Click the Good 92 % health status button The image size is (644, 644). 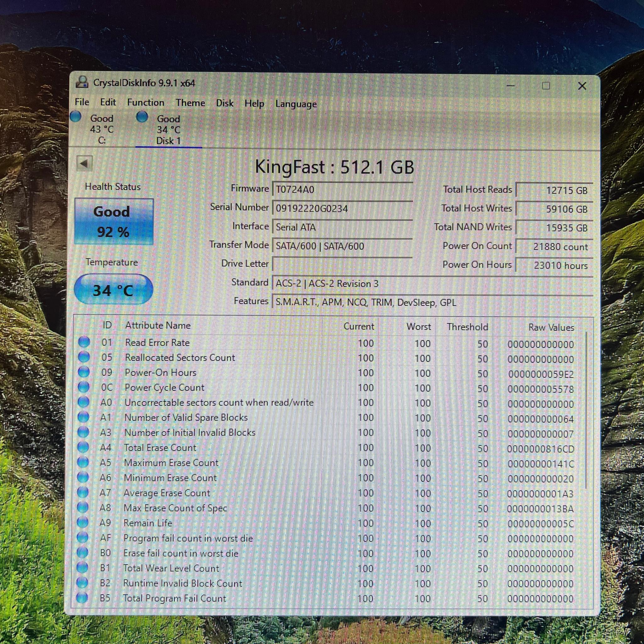(x=114, y=221)
